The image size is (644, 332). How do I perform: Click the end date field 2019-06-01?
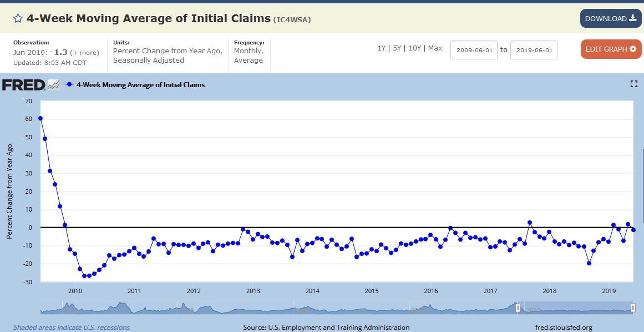point(534,50)
